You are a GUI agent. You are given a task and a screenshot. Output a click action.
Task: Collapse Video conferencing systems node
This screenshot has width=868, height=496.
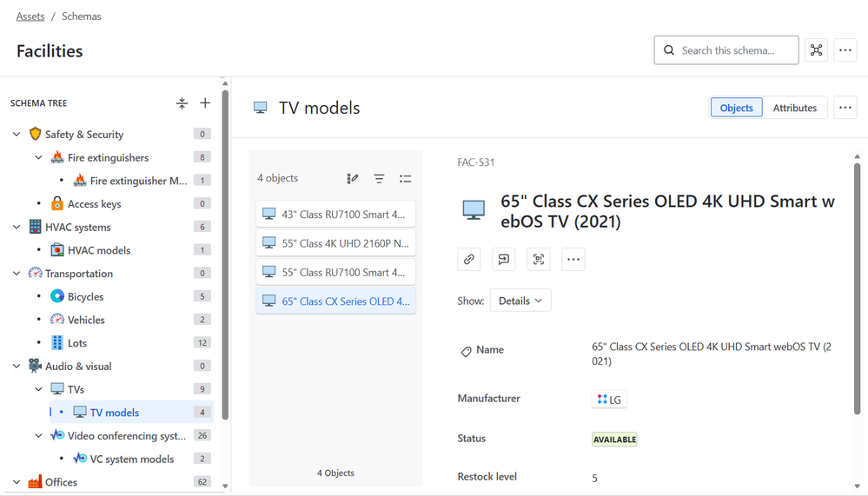(39, 436)
